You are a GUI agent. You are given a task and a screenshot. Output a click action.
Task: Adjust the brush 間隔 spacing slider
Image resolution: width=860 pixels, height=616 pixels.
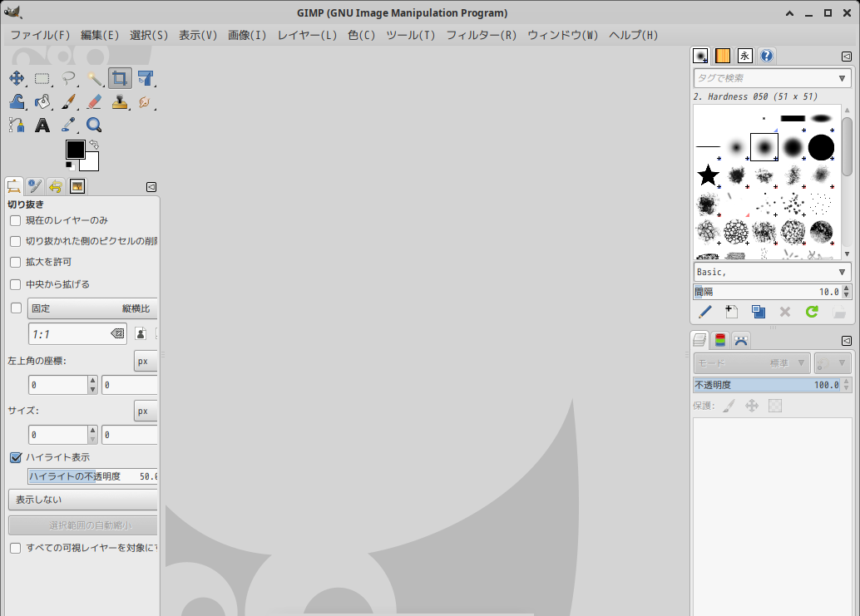click(768, 292)
